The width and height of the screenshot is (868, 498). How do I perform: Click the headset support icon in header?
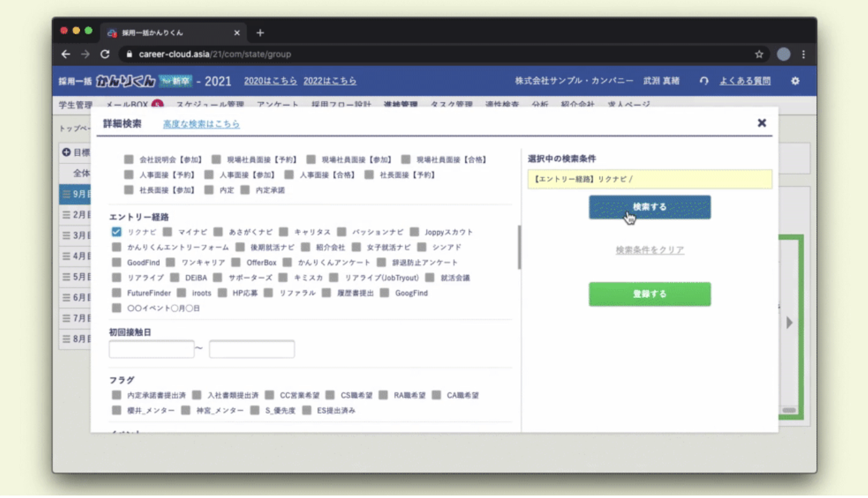(704, 81)
